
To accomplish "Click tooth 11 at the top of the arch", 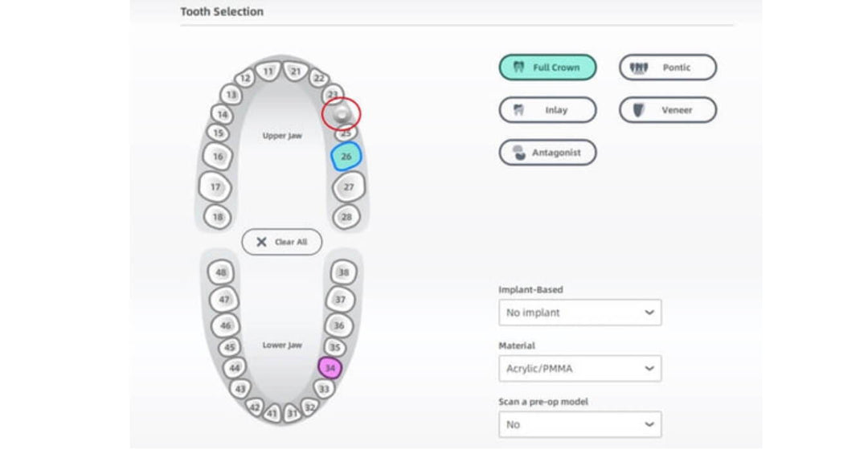I will pyautogui.click(x=269, y=72).
